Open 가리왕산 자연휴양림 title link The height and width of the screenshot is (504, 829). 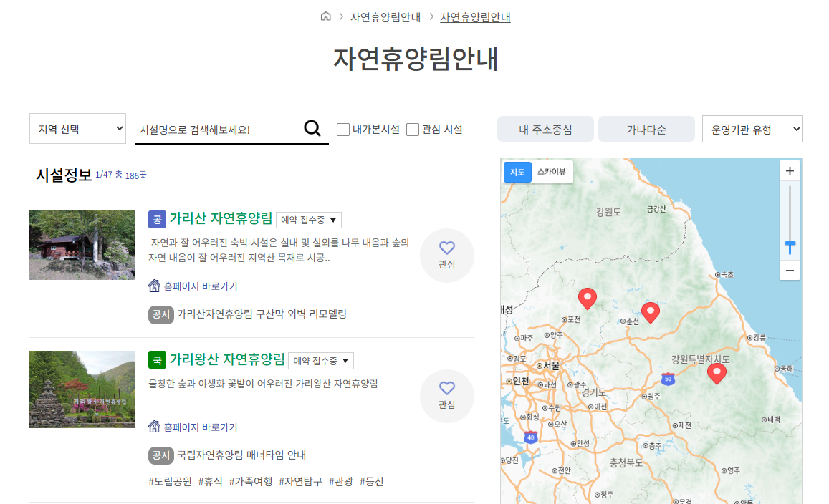[227, 359]
